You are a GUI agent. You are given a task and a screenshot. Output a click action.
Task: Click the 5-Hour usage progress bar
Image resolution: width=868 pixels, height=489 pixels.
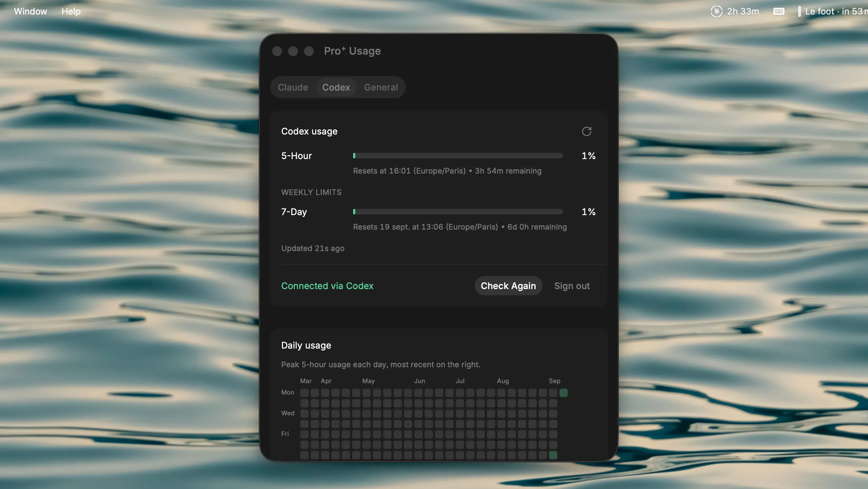point(458,156)
